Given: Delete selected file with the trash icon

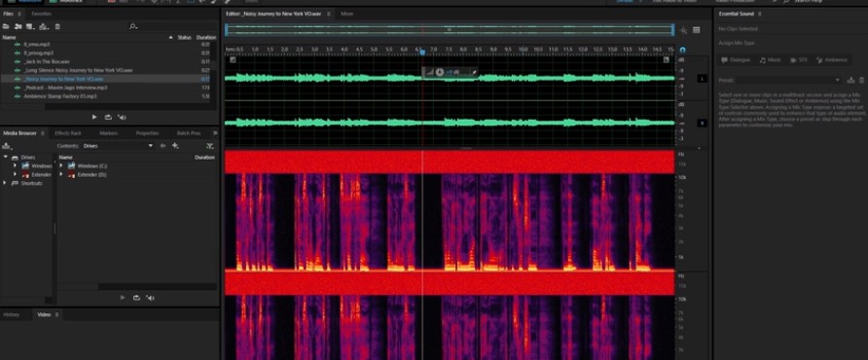Looking at the screenshot, I should [57, 26].
